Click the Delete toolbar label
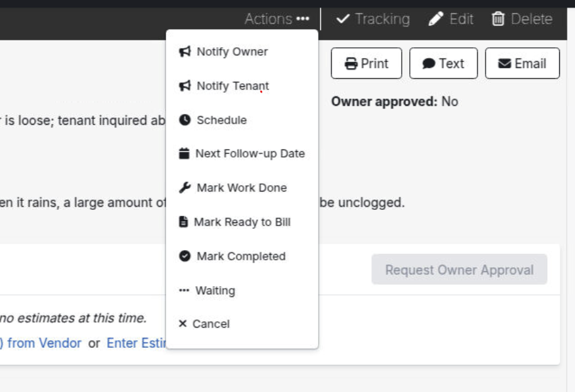This screenshot has width=575, height=392. [531, 19]
